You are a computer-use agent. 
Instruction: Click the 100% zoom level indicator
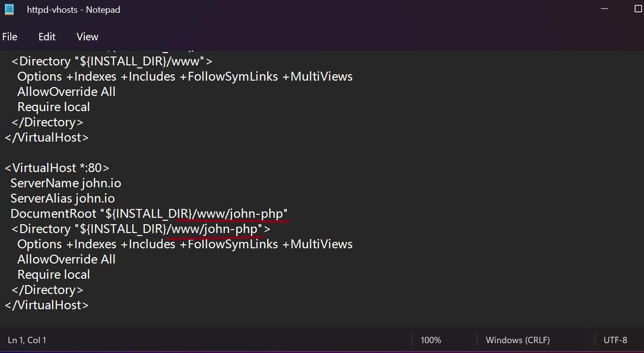(x=431, y=340)
